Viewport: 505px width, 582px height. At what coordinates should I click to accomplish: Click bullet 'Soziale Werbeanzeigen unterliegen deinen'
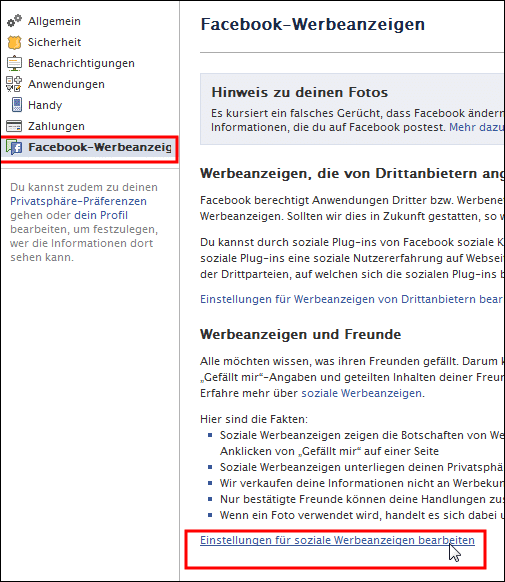[x=361, y=467]
